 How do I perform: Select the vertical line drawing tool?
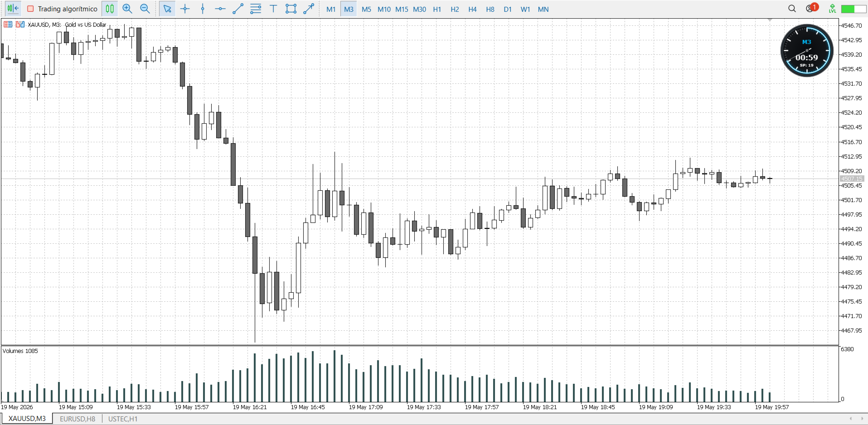pos(203,9)
